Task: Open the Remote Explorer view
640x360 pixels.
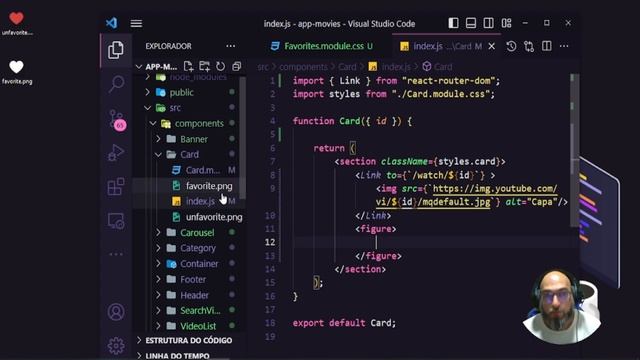Action: pos(116,221)
